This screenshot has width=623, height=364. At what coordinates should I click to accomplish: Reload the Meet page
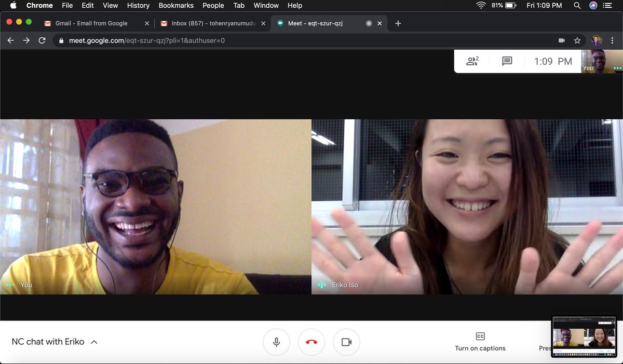[x=42, y=40]
